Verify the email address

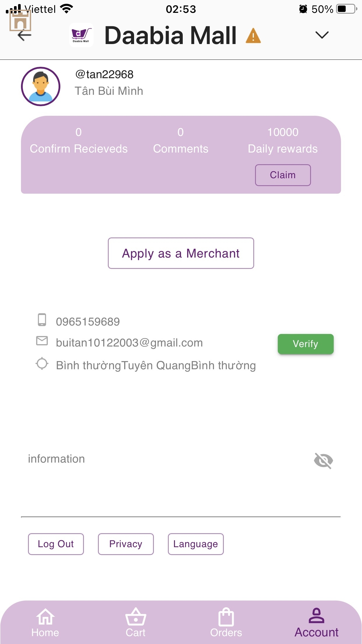pyautogui.click(x=305, y=344)
